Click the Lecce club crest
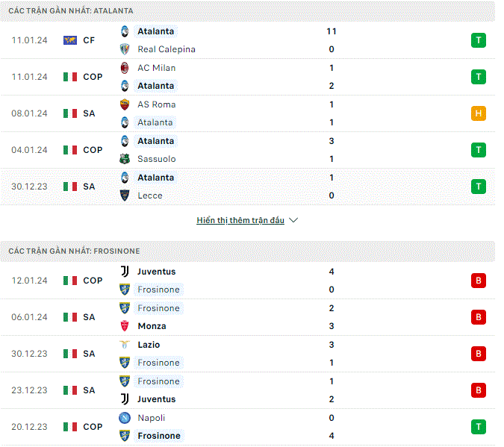 [125, 196]
